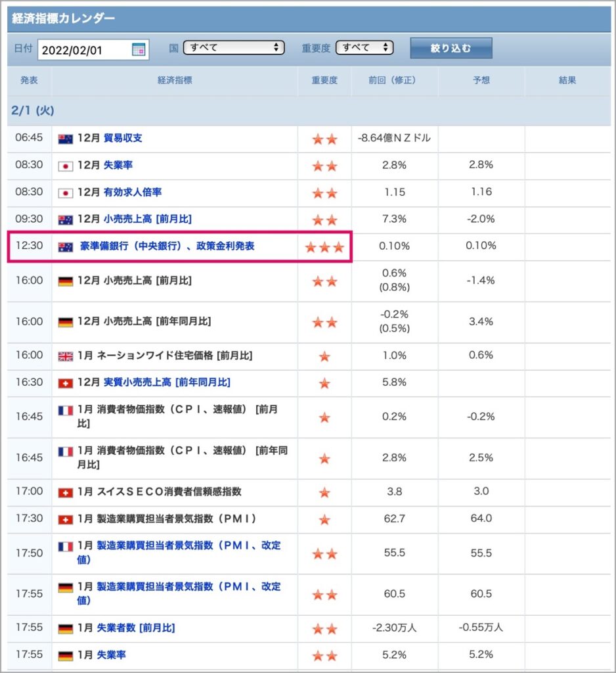616x673 pixels.
Task: Click the UK flag beside ネーションワイド住宅価格
Action: click(x=66, y=356)
